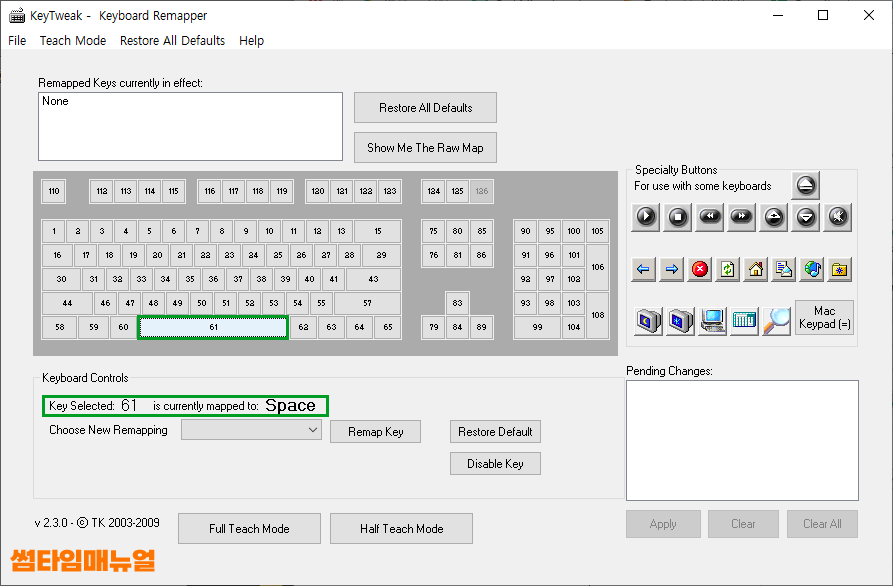Click Restore All Defaults in menu bar
The width and height of the screenshot is (893, 586).
pyautogui.click(x=172, y=40)
